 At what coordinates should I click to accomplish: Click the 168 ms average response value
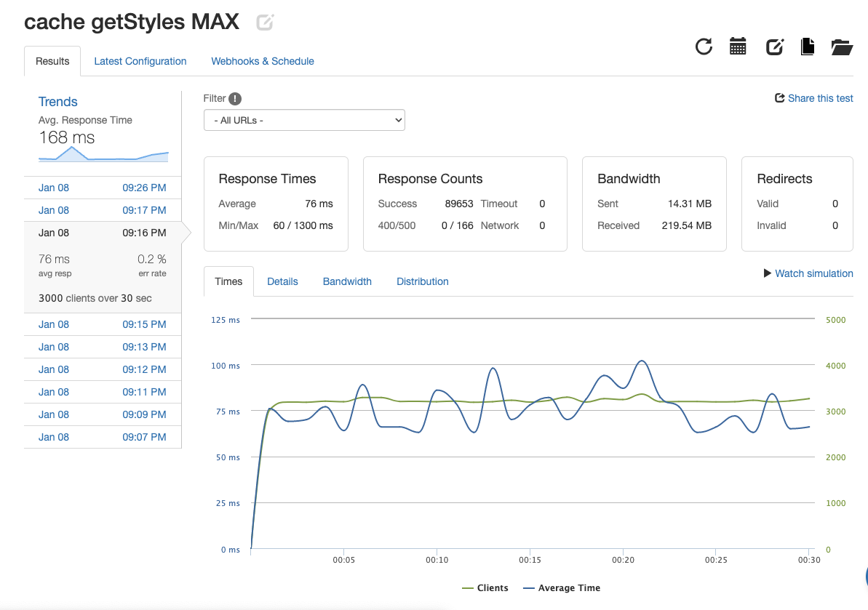pyautogui.click(x=66, y=137)
